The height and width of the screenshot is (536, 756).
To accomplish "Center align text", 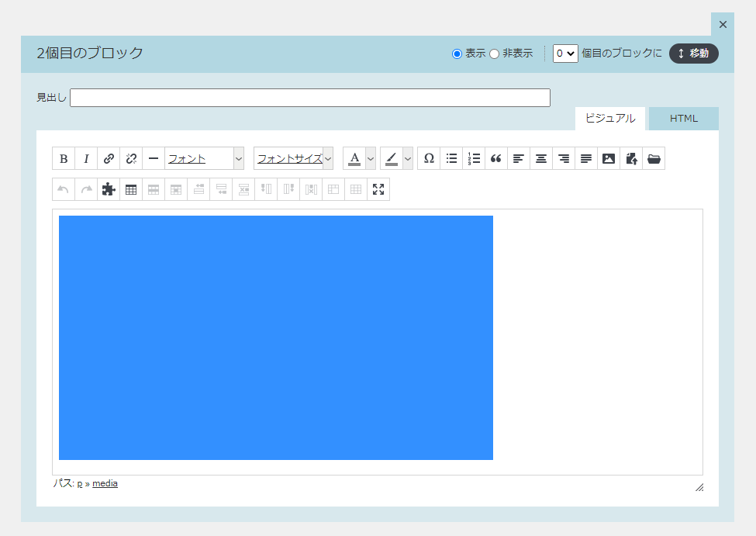I will click(541, 158).
